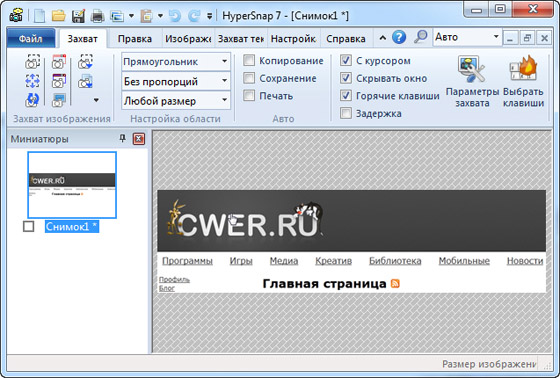Click the 'Программы' link in captured page
This screenshot has width=560, height=378.
(x=188, y=261)
